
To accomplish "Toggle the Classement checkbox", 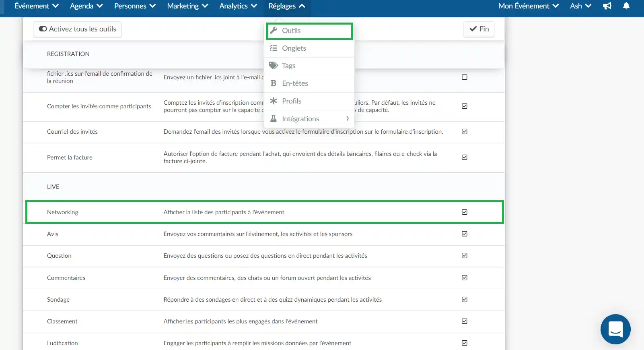I will pos(465,321).
